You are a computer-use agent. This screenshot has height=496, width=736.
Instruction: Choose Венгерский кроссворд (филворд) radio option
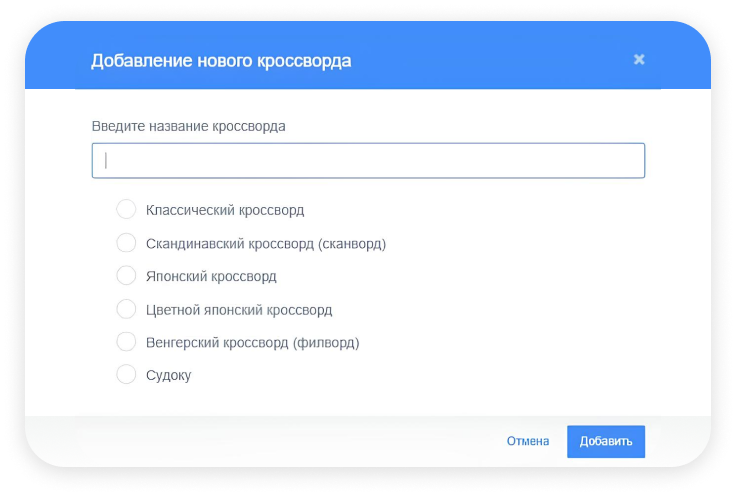(126, 342)
